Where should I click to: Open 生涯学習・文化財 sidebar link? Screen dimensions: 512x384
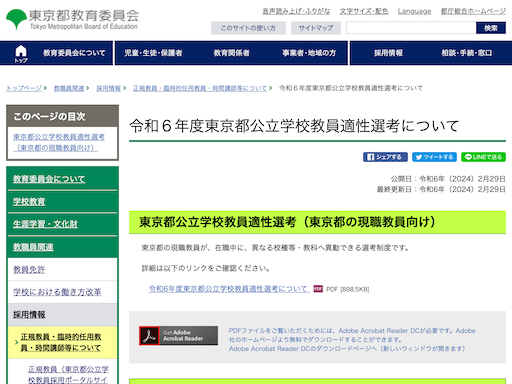click(x=45, y=224)
